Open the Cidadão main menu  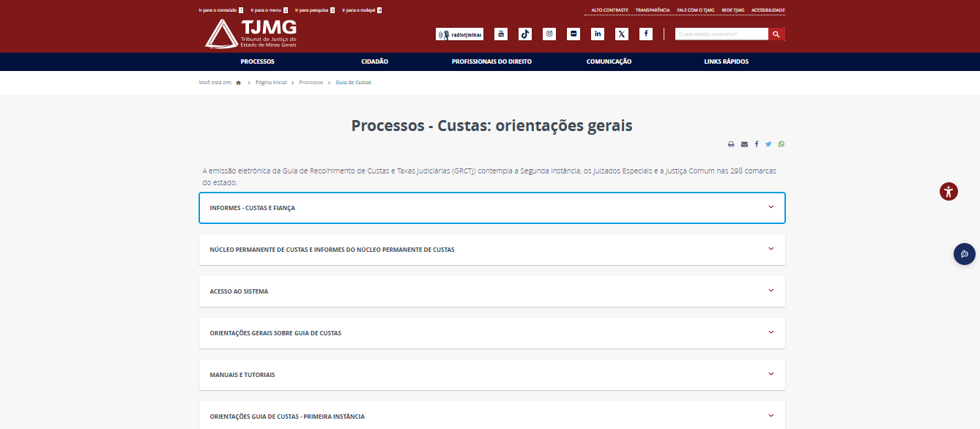point(374,61)
